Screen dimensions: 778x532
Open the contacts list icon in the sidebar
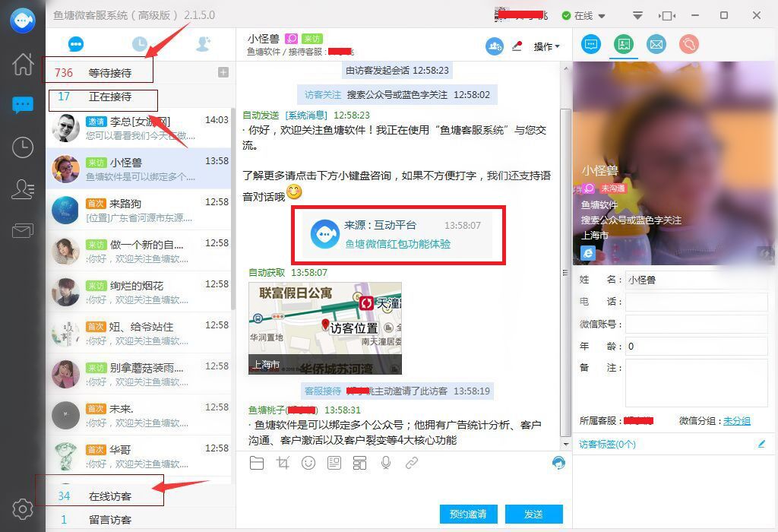coord(23,189)
